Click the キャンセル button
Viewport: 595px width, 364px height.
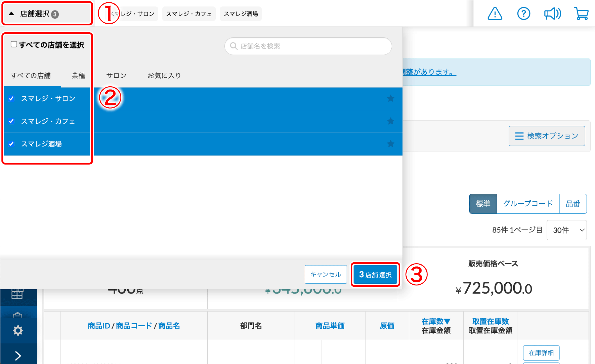(326, 274)
